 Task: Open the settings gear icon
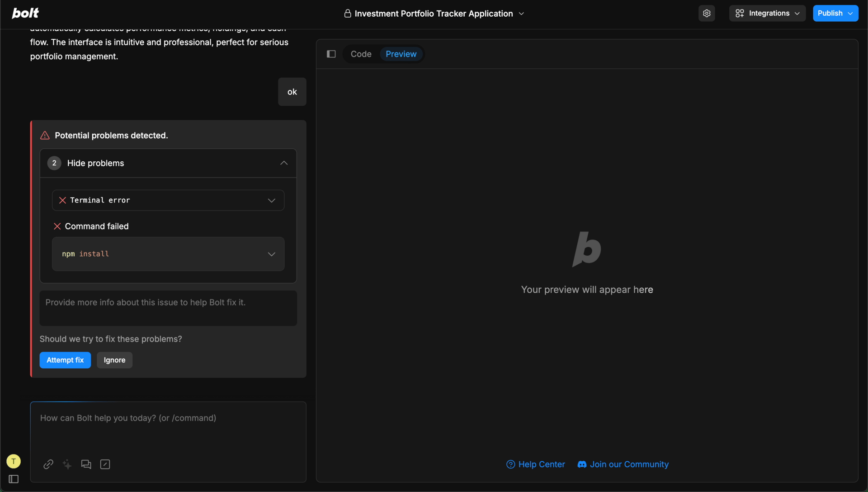(707, 13)
